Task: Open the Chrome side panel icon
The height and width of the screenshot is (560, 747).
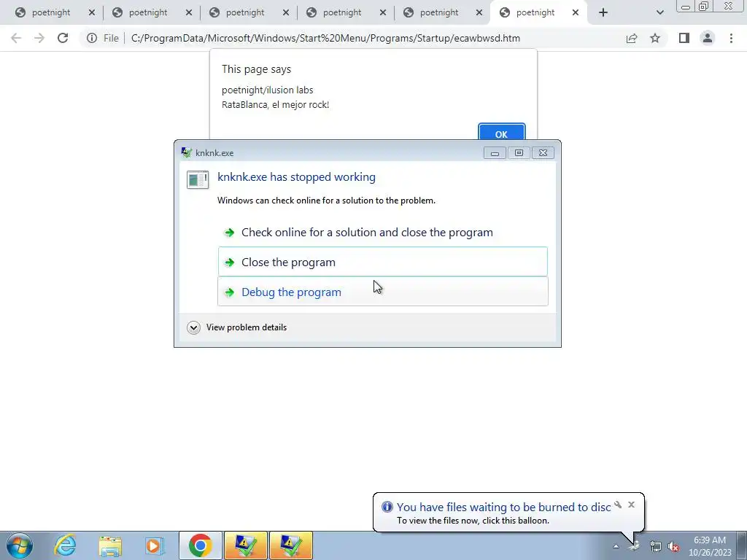Action: pos(684,38)
